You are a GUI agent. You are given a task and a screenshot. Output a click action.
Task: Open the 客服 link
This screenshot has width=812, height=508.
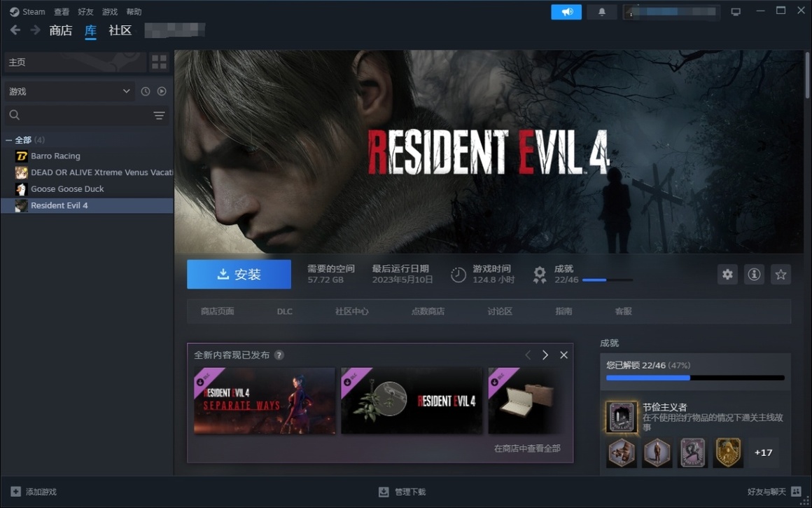pyautogui.click(x=624, y=312)
